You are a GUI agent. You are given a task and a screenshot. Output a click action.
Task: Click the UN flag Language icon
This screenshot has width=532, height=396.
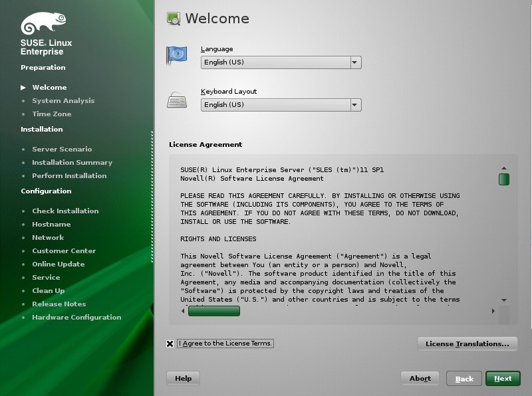pos(176,55)
